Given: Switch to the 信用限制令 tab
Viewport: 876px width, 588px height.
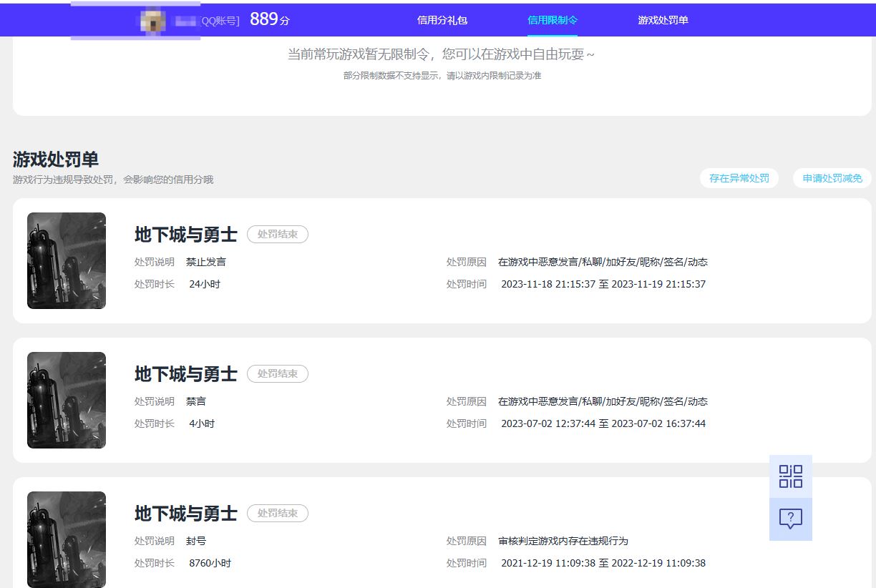Looking at the screenshot, I should (552, 20).
